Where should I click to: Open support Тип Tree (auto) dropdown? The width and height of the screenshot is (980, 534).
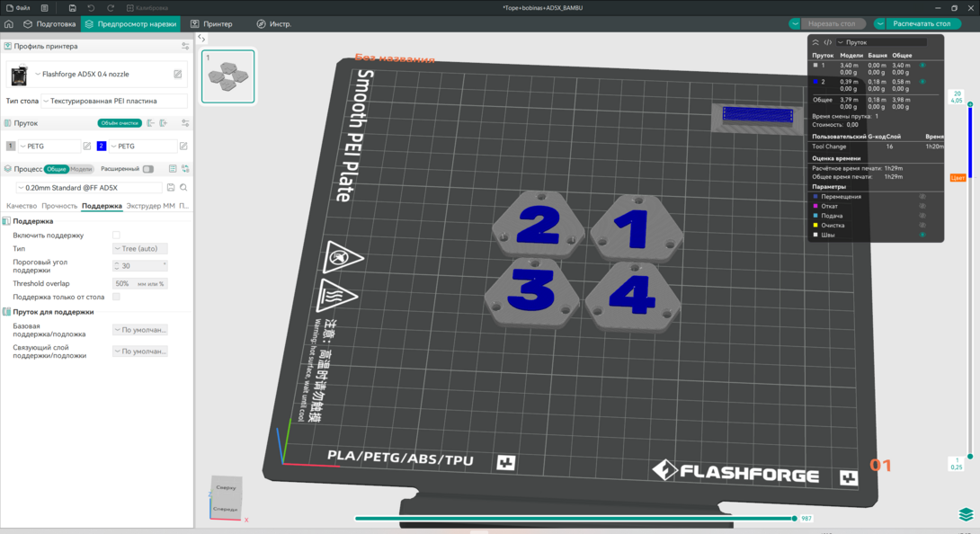coord(140,249)
